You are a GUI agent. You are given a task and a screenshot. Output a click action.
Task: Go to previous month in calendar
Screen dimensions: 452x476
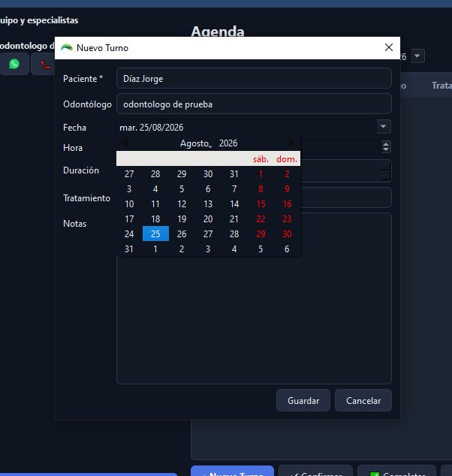(x=125, y=142)
